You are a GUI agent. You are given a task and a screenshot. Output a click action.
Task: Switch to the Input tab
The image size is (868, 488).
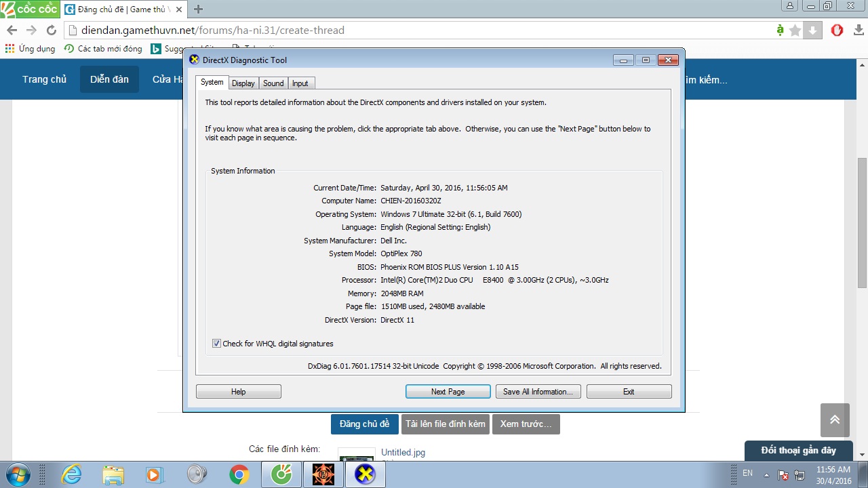[x=300, y=83]
